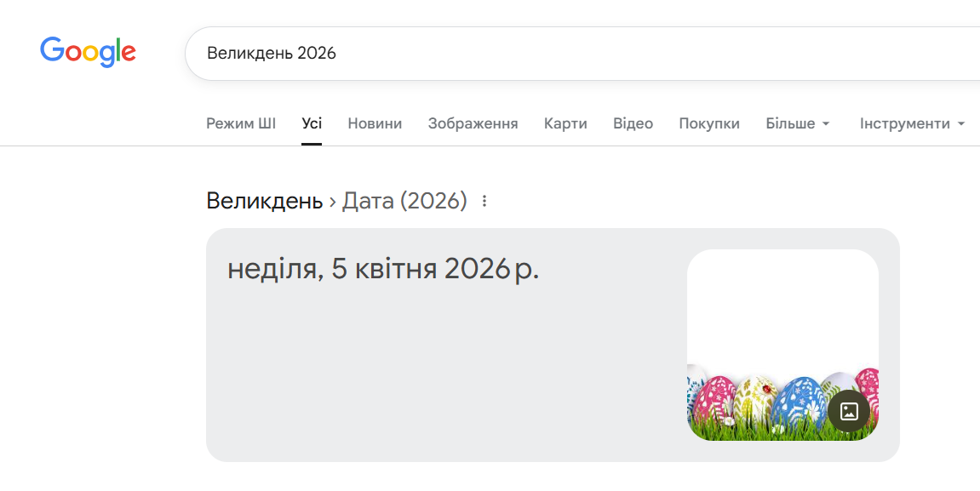
Task: Click the Дата (2026) breadcrumb text
Action: tap(404, 202)
